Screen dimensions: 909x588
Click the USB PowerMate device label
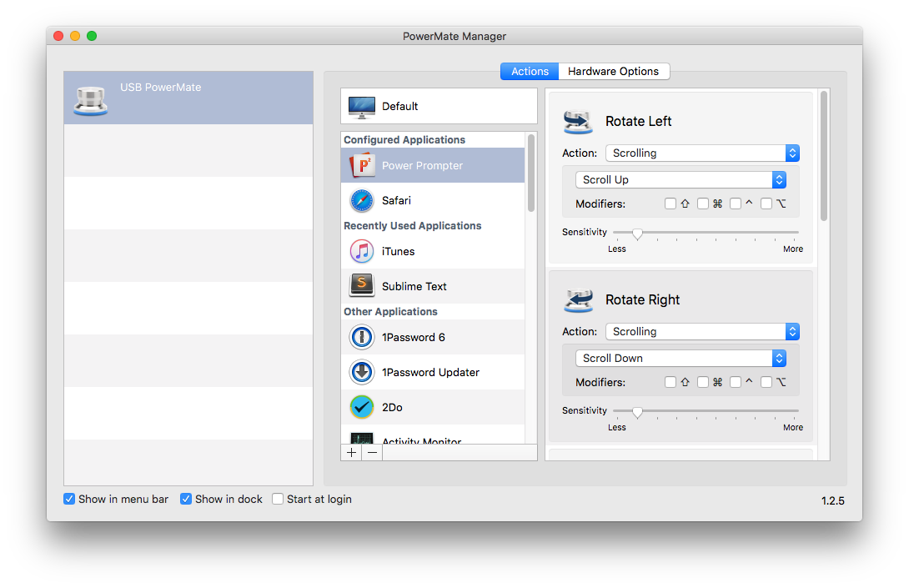(x=161, y=88)
